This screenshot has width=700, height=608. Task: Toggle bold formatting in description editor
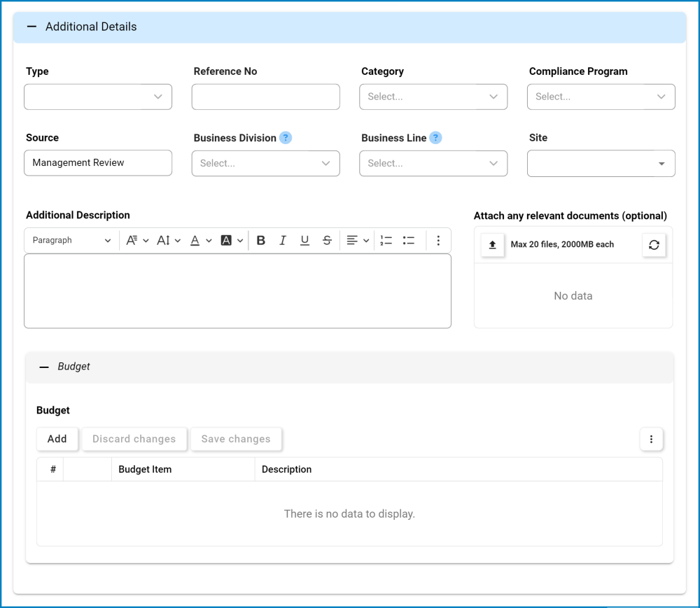coord(261,241)
